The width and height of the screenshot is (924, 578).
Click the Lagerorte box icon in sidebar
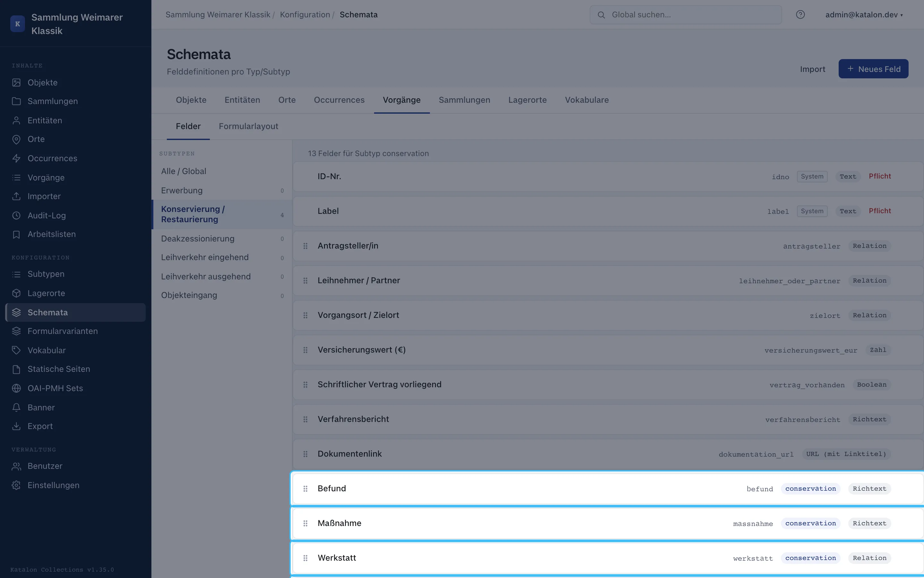(x=16, y=293)
